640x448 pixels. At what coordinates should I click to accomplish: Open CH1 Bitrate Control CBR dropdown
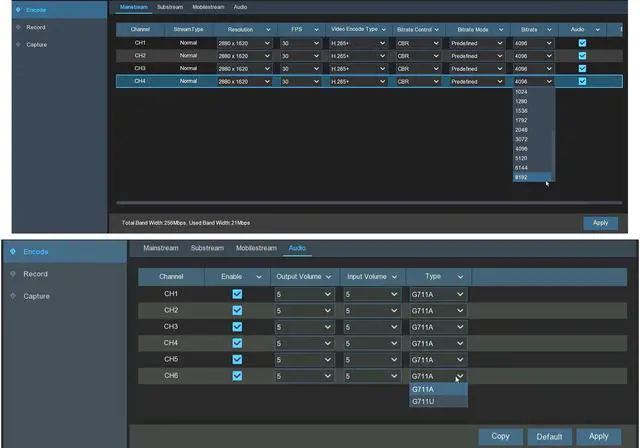[418, 43]
